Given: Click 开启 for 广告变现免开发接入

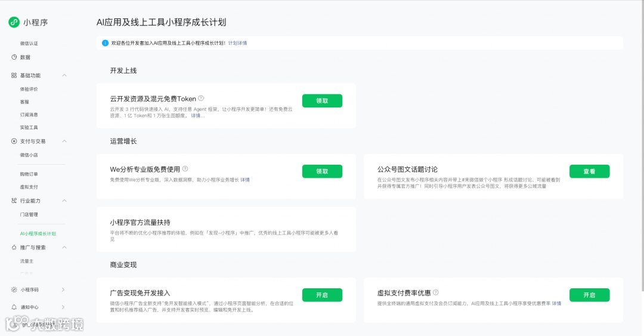Looking at the screenshot, I should click(322, 295).
